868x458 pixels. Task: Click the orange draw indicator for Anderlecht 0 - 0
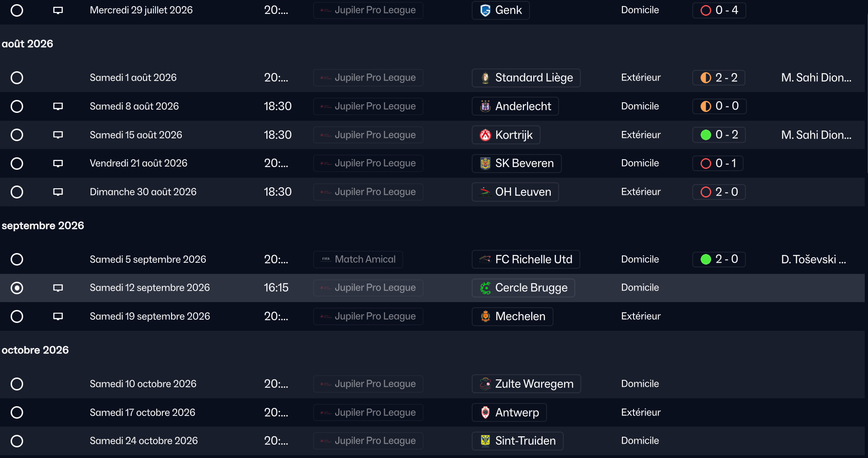click(x=706, y=106)
